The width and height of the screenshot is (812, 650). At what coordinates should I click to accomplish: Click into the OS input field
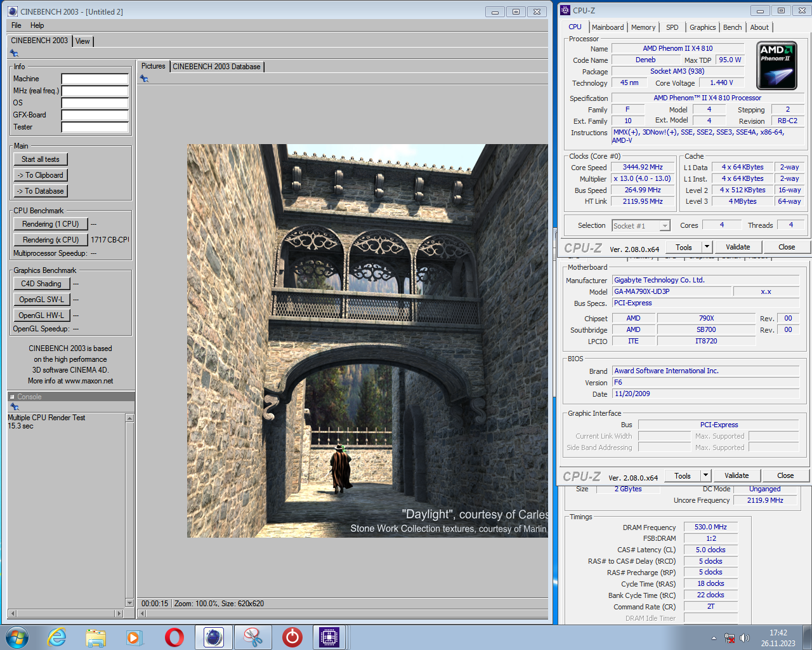[95, 103]
